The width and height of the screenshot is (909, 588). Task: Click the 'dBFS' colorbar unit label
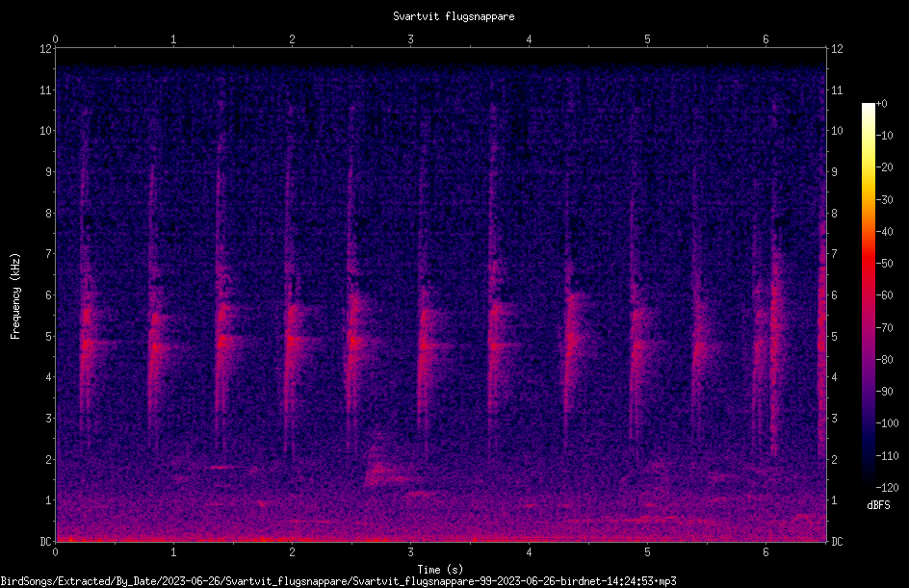coord(878,505)
